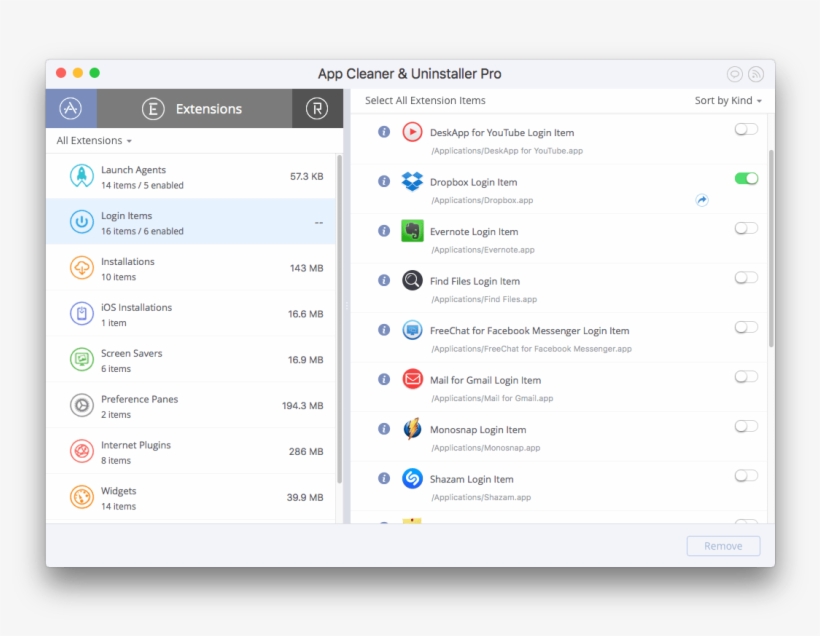Click the Login Items power icon
This screenshot has height=636, width=820.
click(82, 222)
